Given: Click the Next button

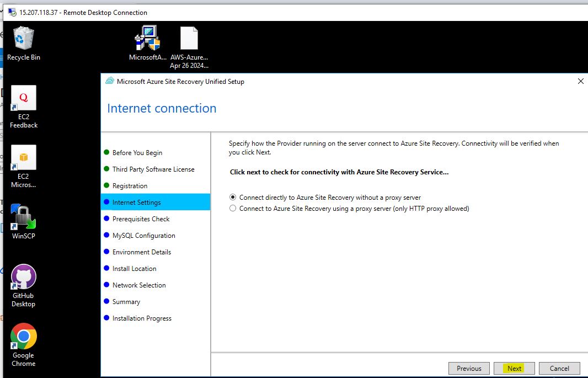Looking at the screenshot, I should [x=514, y=369].
